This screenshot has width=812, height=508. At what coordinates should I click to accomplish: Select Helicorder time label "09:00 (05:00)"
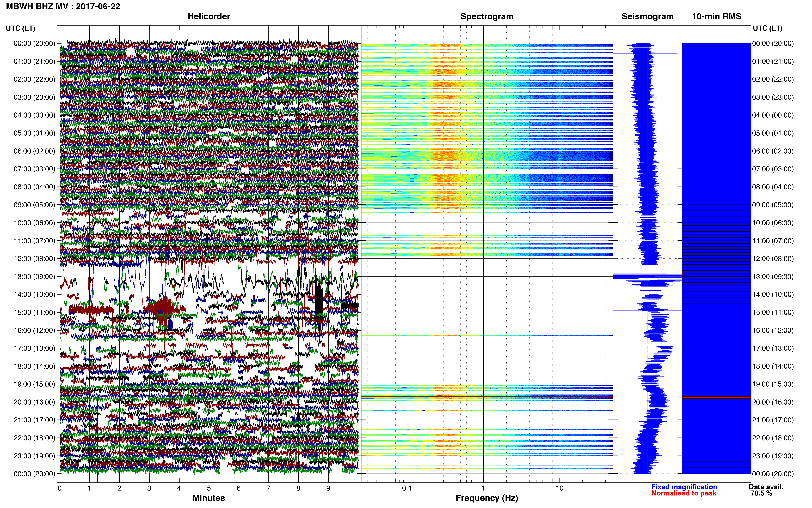click(34, 205)
